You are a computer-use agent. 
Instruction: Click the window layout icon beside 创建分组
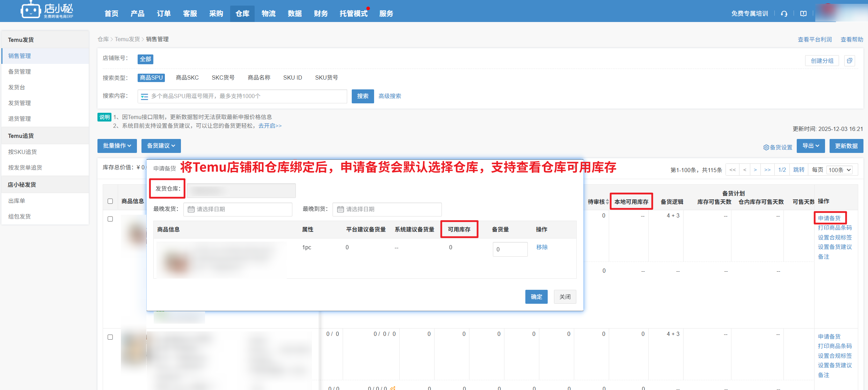coord(849,61)
